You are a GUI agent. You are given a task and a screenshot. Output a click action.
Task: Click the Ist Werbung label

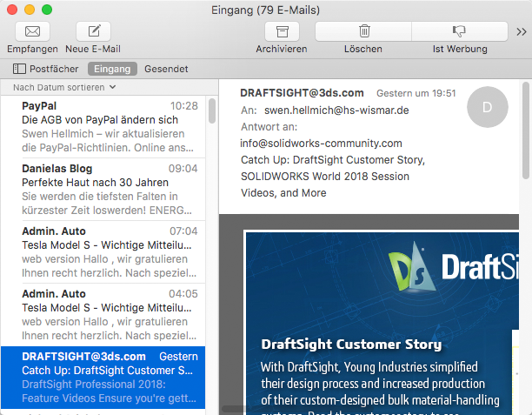pos(460,49)
